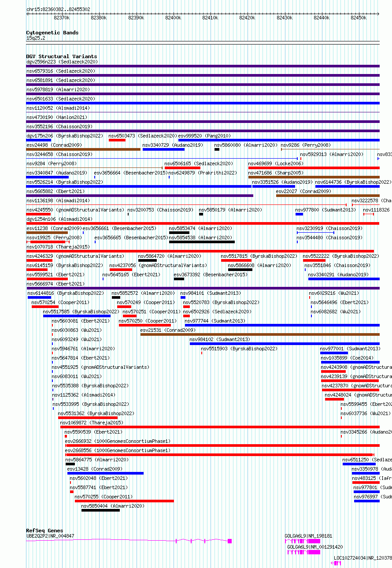Screen dimensions: 392x568
Task: Click the black block under nsv5850179
Action: tap(201, 214)
